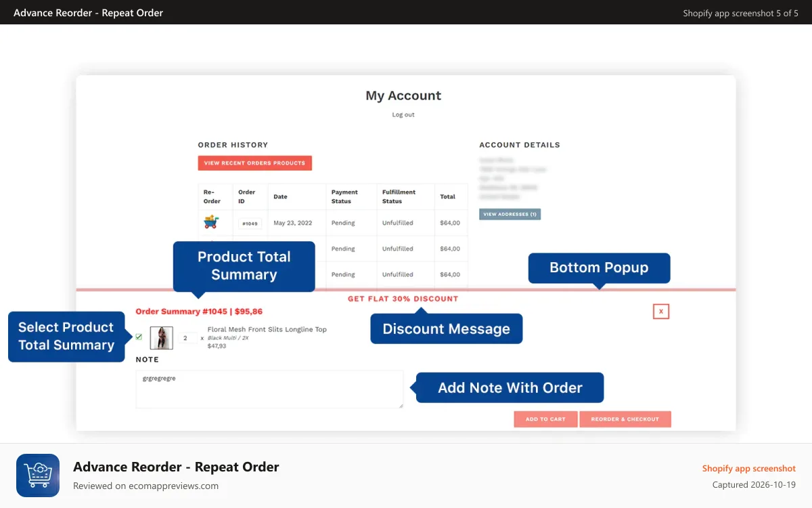
Task: Click the Order ID column header
Action: click(246, 196)
